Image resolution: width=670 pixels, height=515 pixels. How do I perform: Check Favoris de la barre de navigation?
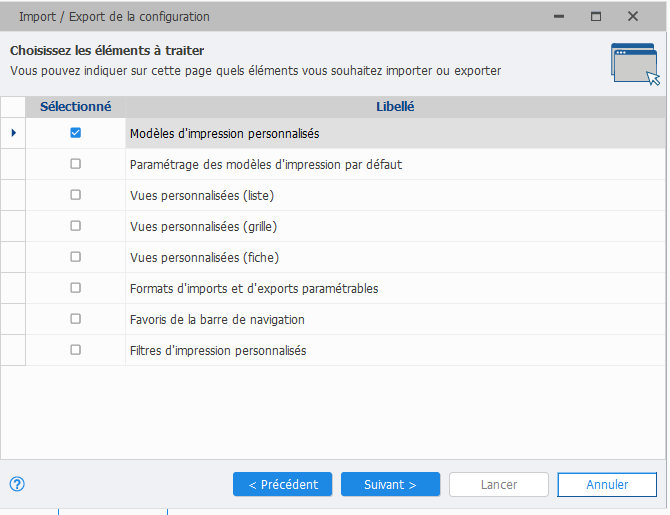coord(76,319)
